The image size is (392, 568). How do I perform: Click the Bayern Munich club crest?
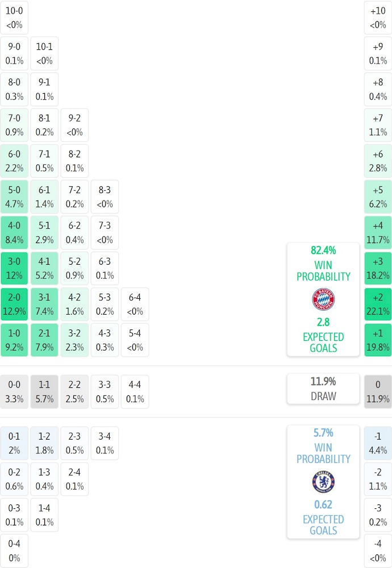tap(323, 299)
